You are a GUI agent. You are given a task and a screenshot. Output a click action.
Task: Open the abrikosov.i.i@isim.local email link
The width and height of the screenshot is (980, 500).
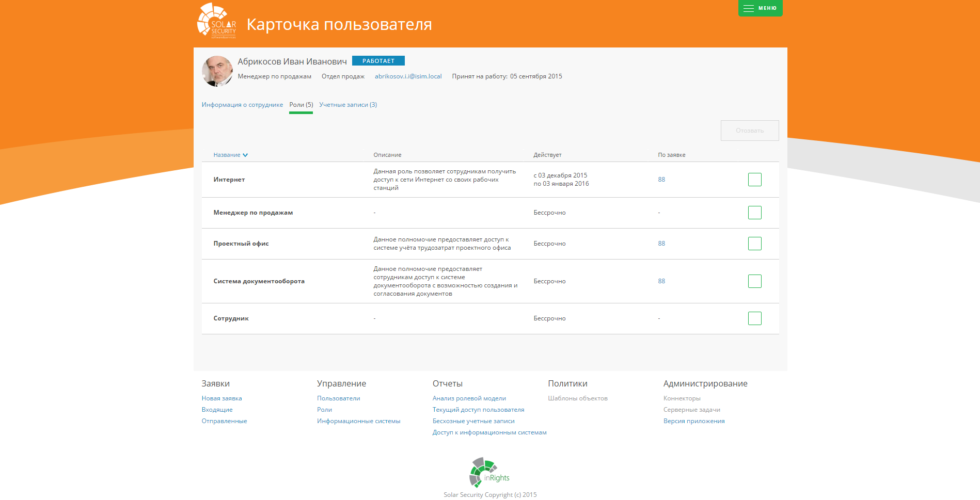coord(408,76)
